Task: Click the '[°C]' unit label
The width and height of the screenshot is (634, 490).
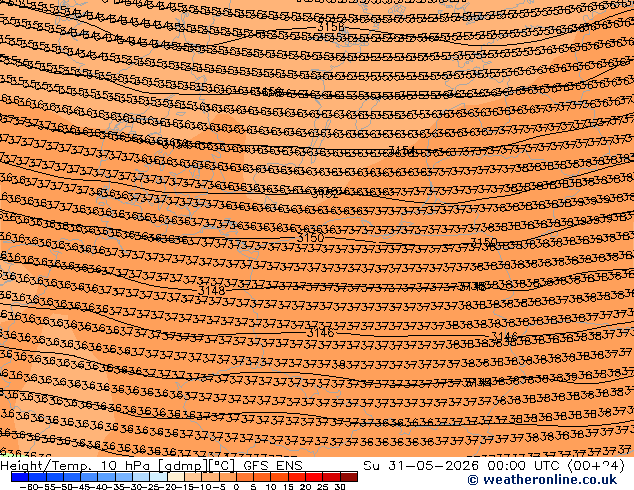Action: coord(222,466)
